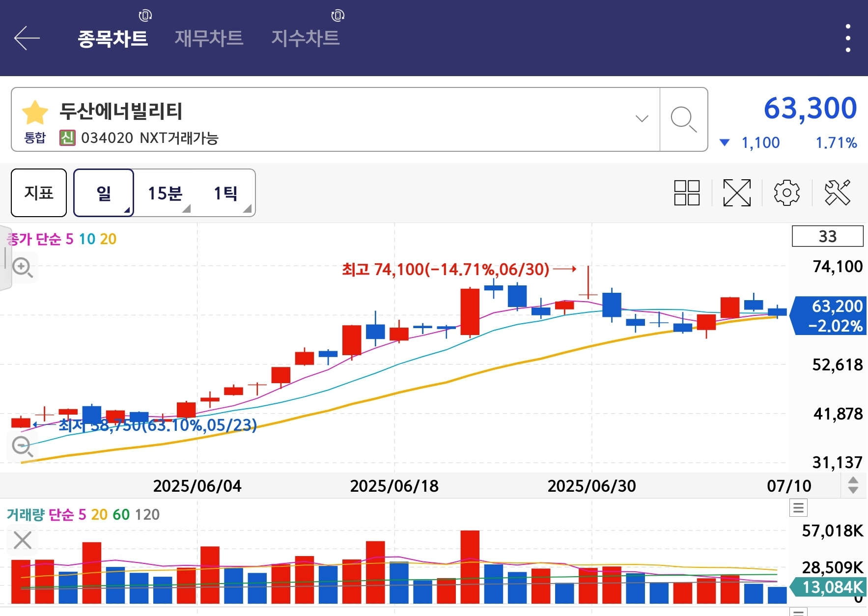Go back with the left arrow
Image resolution: width=868 pixels, height=616 pixels.
[27, 38]
